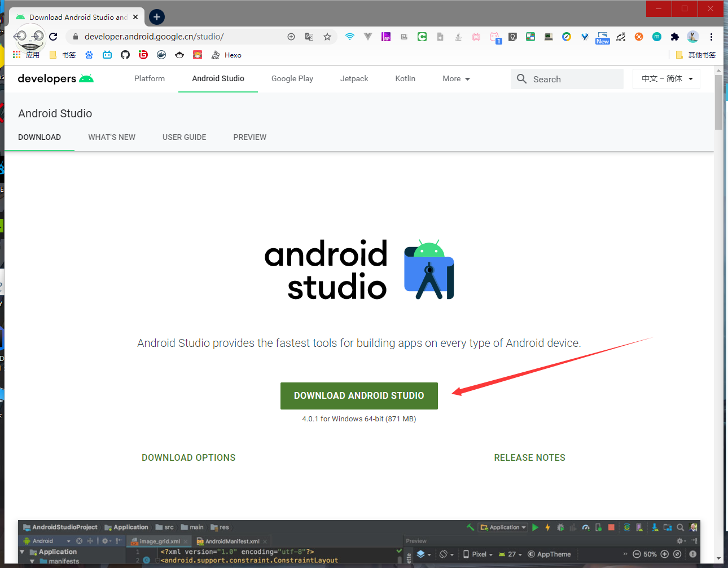Click the search magnifier icon
728x568 pixels.
pyautogui.click(x=522, y=79)
